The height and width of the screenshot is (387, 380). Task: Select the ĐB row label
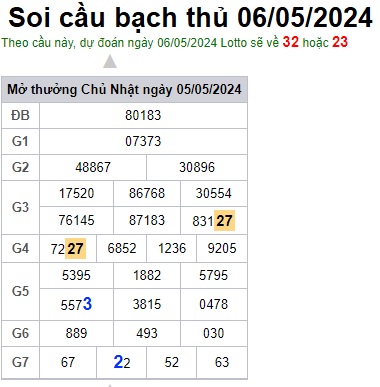coord(20,115)
